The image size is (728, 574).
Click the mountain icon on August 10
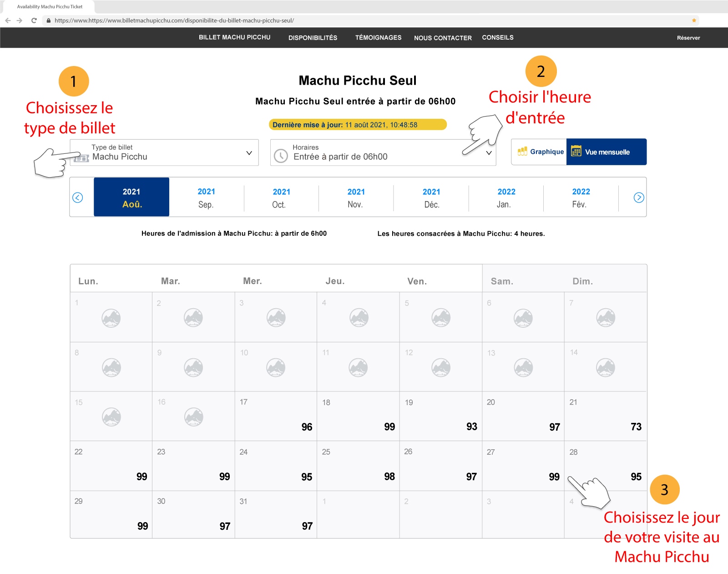click(276, 367)
